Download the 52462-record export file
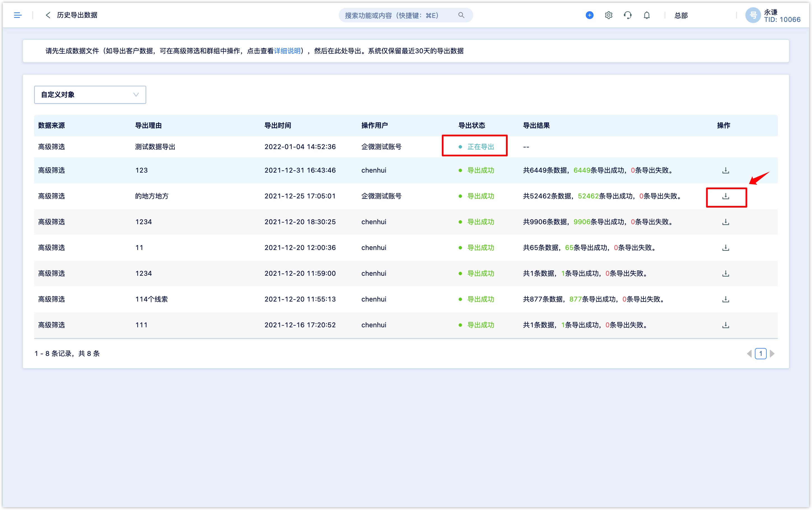812x510 pixels. [x=725, y=196]
